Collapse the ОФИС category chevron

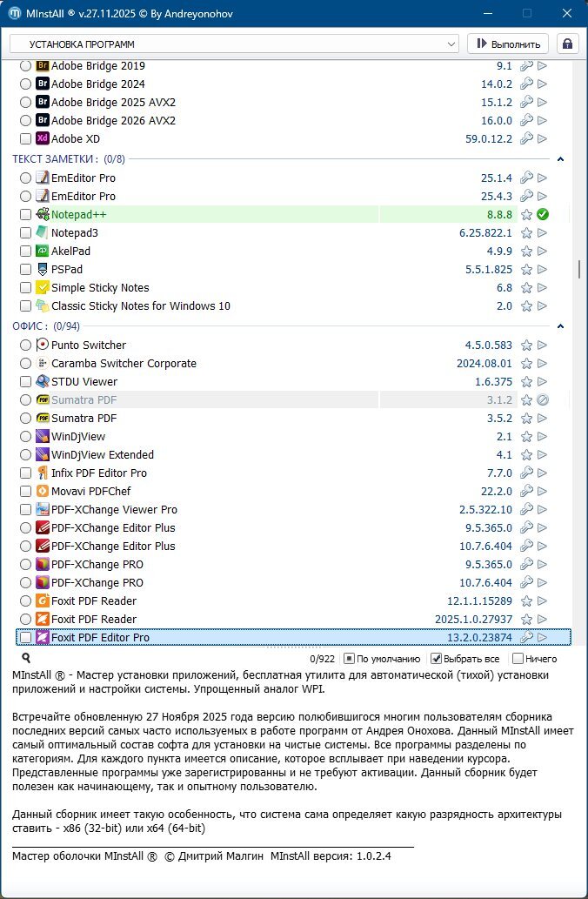coord(561,326)
